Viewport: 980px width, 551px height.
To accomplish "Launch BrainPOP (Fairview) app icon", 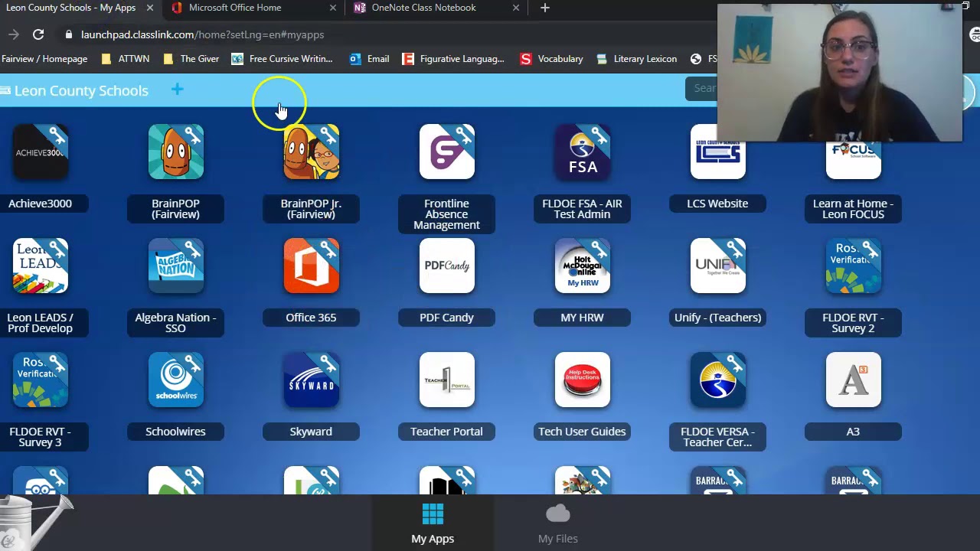I will tap(175, 152).
